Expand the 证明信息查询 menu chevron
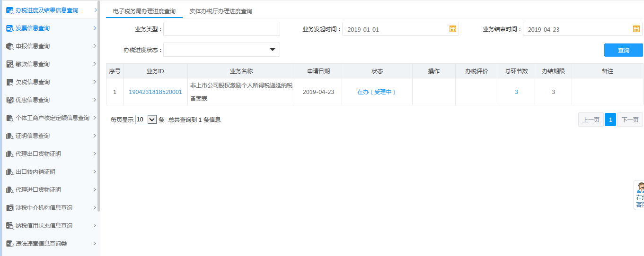Image resolution: width=644 pixels, height=256 pixels. 95,136
